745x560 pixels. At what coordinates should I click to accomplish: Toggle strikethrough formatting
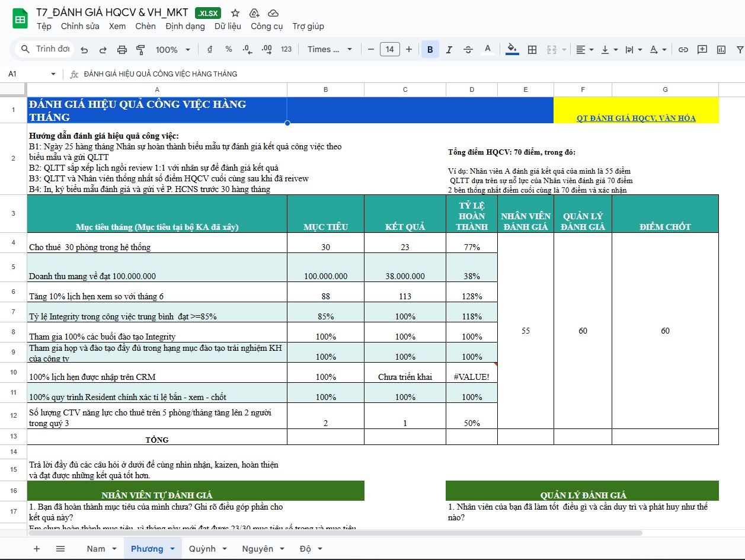click(x=468, y=50)
